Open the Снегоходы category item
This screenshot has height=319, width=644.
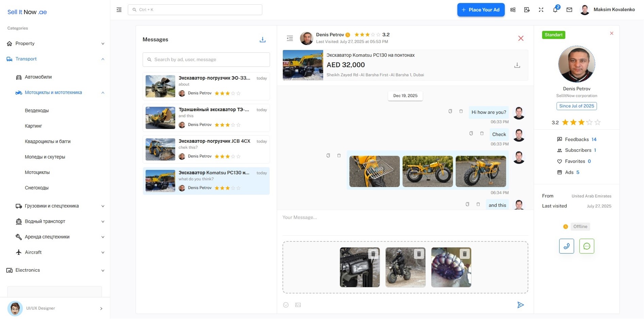click(37, 188)
